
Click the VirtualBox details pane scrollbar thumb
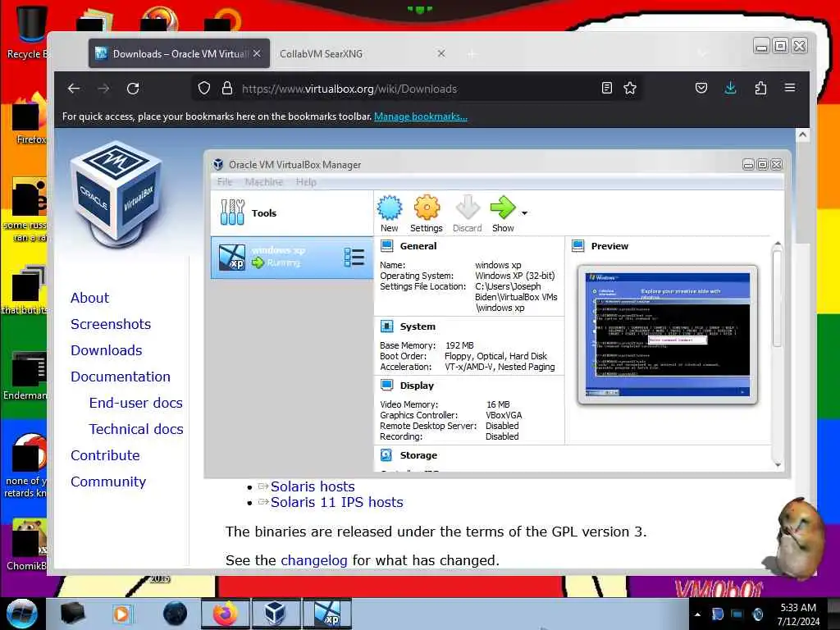click(778, 299)
